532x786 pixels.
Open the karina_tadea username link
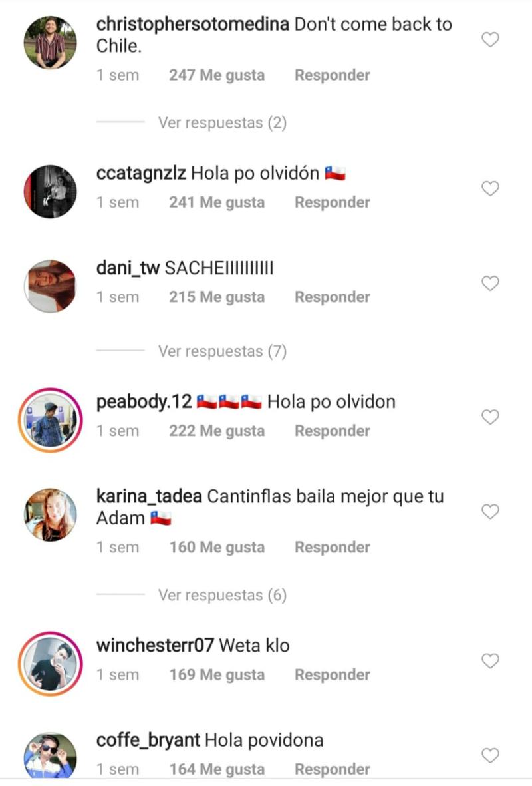coord(149,496)
